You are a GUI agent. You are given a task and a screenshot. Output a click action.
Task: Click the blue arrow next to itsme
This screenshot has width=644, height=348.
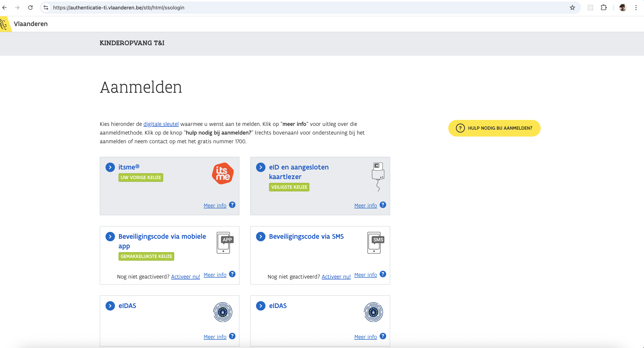pyautogui.click(x=110, y=167)
